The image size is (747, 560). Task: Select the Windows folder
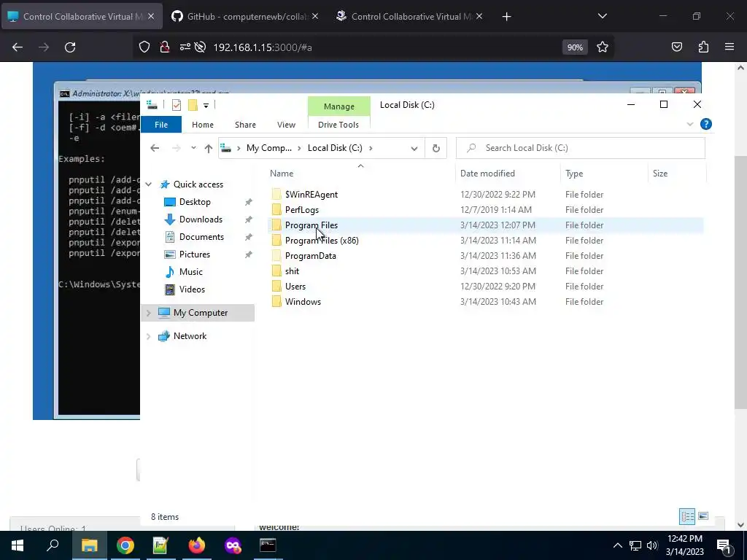(303, 301)
